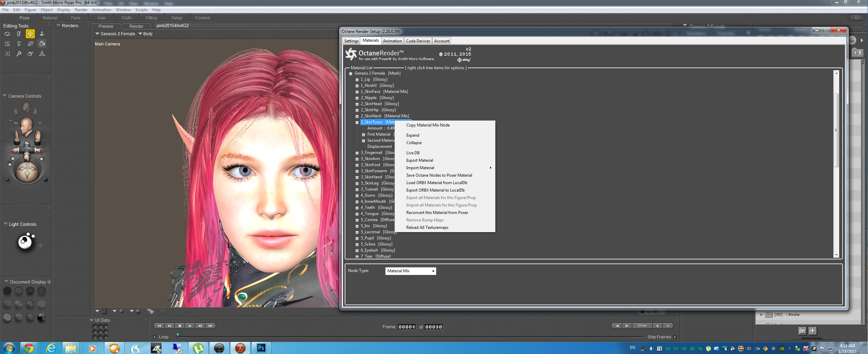The height and width of the screenshot is (354, 868).
Task: Expand the 5_Sclera material node
Action: coord(357,244)
